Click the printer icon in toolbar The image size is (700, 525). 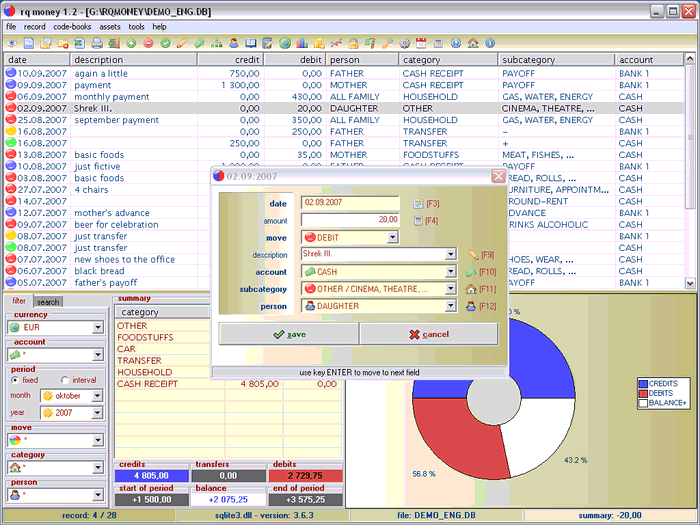[x=97, y=43]
